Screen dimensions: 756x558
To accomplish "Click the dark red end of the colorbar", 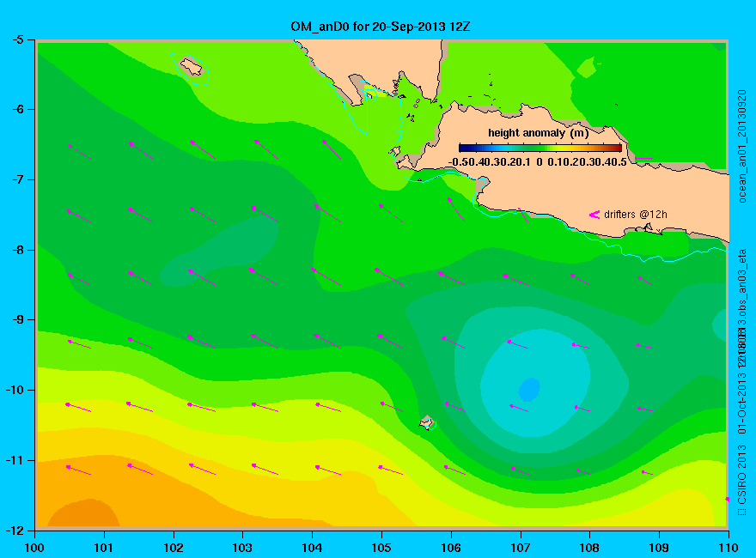I will pos(618,148).
